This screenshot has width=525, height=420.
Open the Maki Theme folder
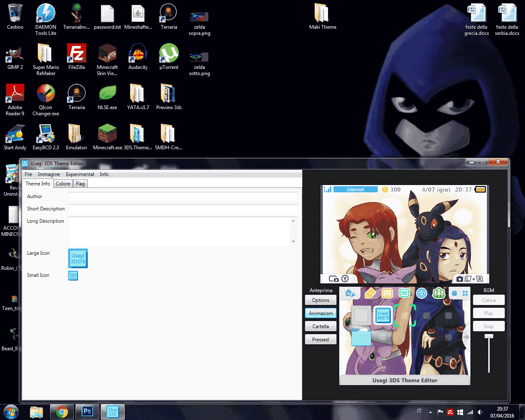[323, 16]
